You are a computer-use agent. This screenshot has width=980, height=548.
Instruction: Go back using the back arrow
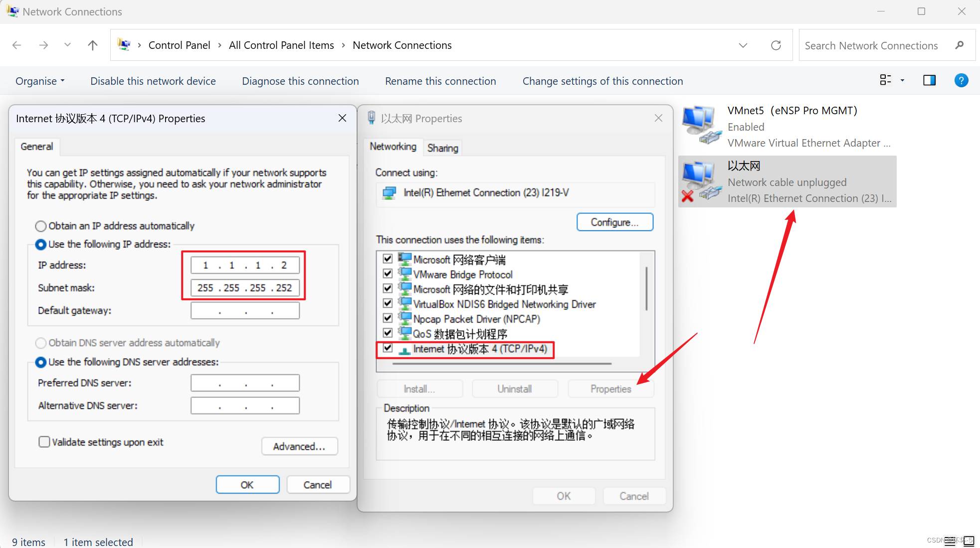point(16,45)
